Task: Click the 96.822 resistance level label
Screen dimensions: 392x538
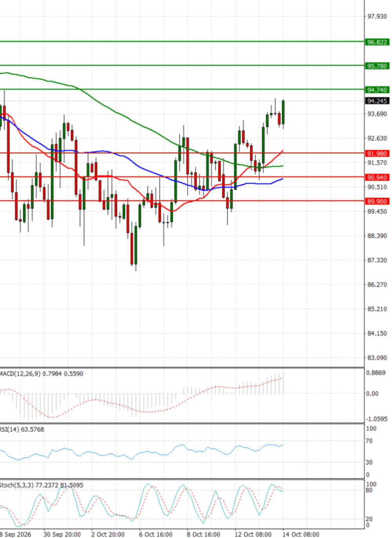Action: point(377,42)
